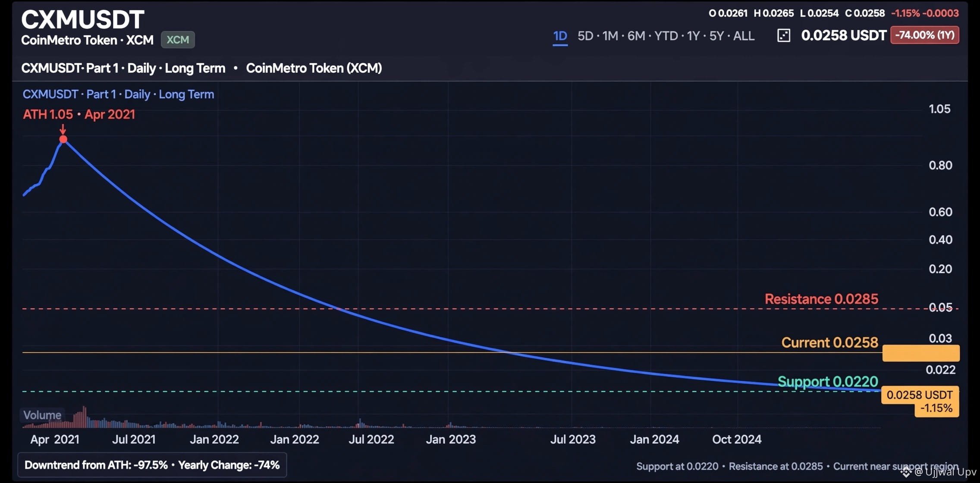980x483 pixels.
Task: Switch to the 1M timeframe
Action: point(610,36)
